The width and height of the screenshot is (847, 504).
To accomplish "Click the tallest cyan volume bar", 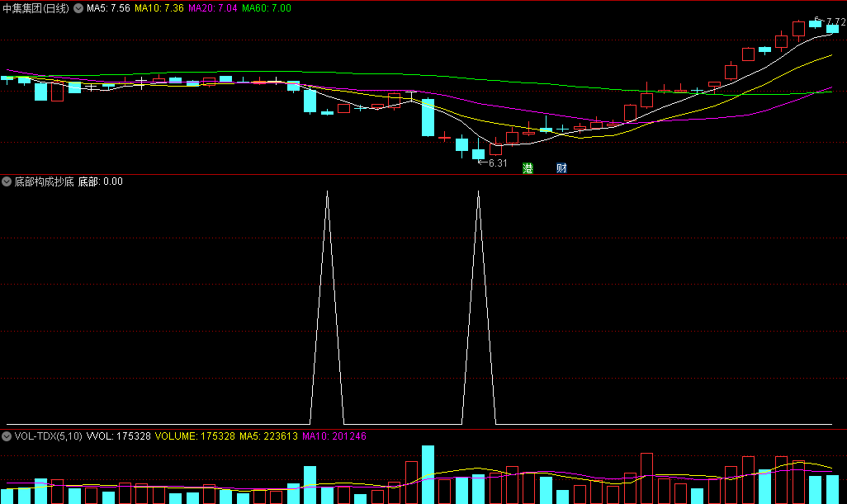I will pos(428,475).
